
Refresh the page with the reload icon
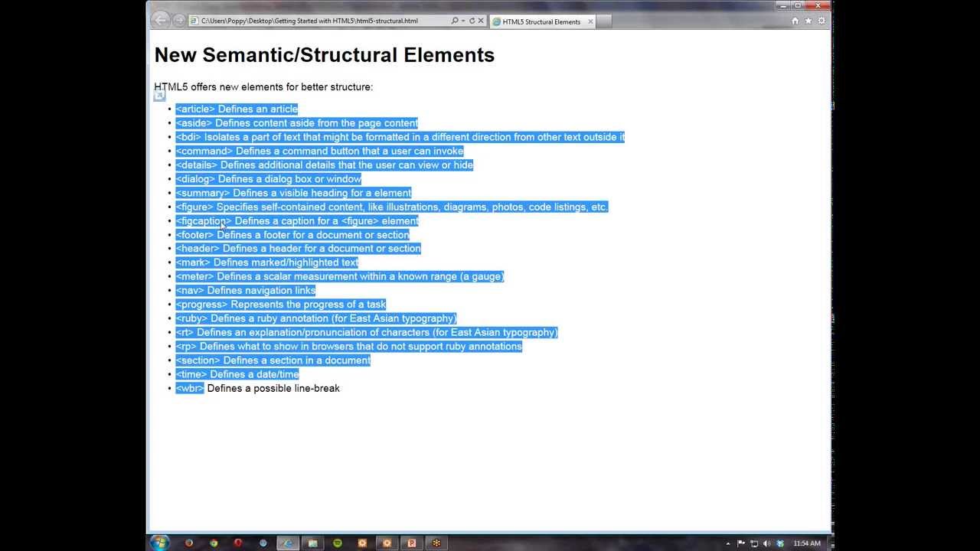click(x=472, y=21)
